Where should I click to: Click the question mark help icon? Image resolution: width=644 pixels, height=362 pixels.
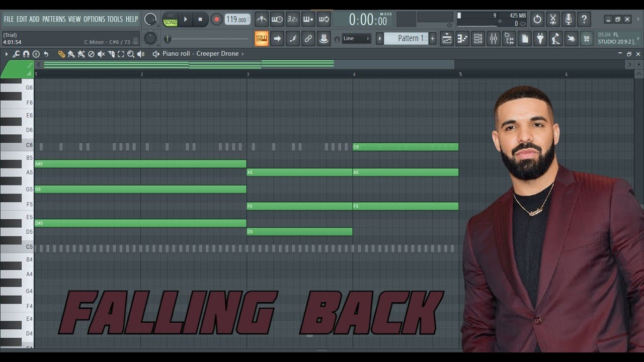pos(584,19)
